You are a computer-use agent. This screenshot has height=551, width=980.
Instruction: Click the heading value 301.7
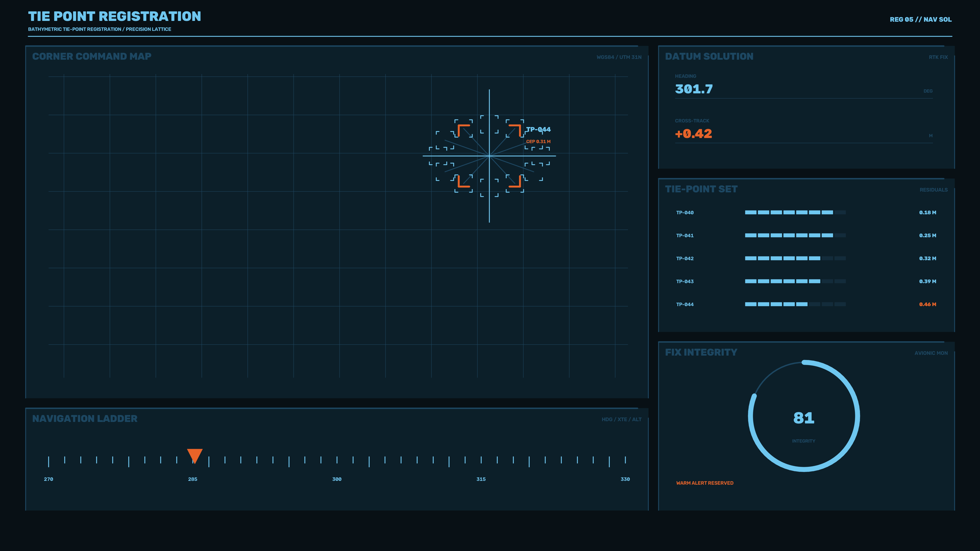[x=694, y=89]
